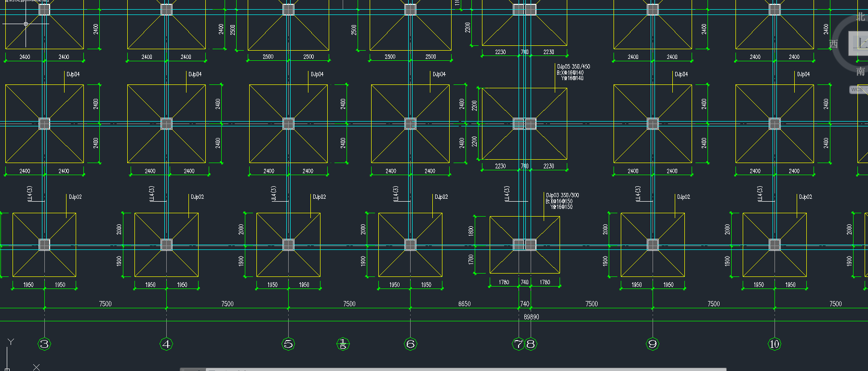868x371 pixels.
Task: Select the 'Y⌀16@140' rebar annotation
Action: (x=572, y=78)
